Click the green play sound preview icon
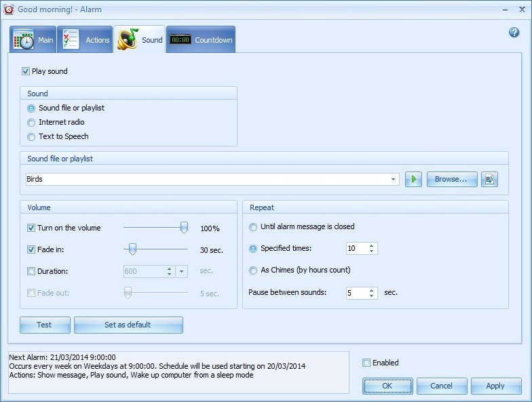This screenshot has width=532, height=402. [x=413, y=180]
